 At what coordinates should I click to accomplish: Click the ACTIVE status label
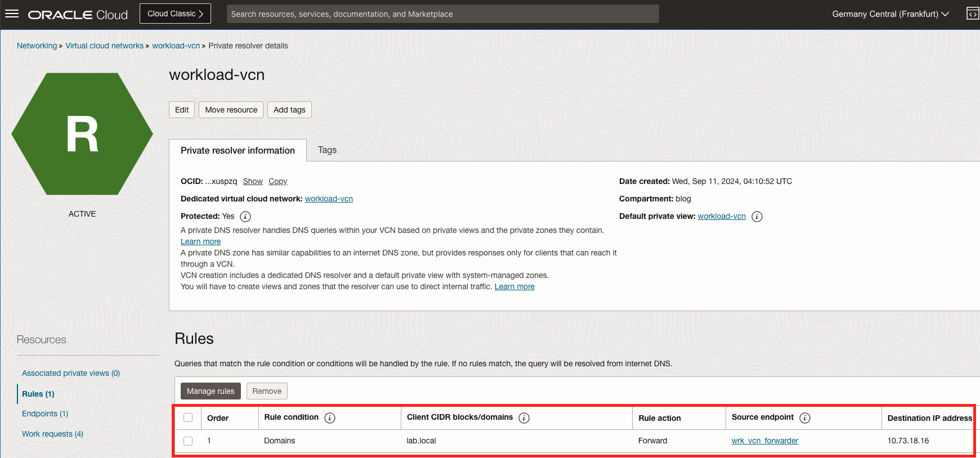(x=82, y=214)
